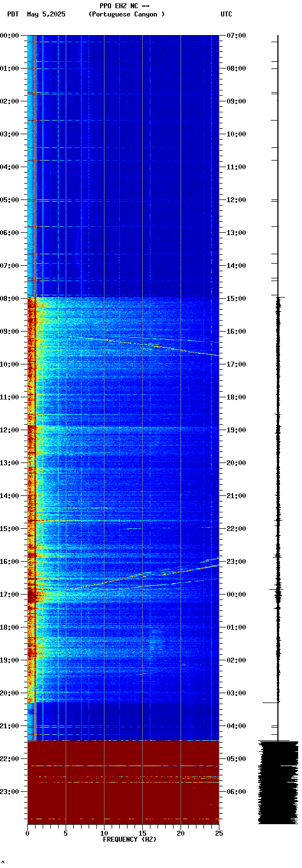Click the UTC "23:00" time label
The image size is (302, 868).
(236, 561)
